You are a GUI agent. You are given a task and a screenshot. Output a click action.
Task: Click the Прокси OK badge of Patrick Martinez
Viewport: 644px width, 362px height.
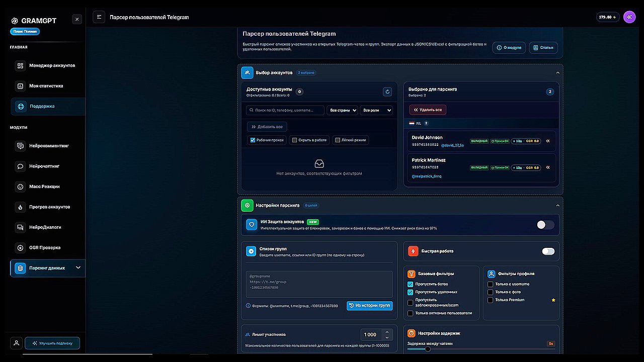coord(500,167)
